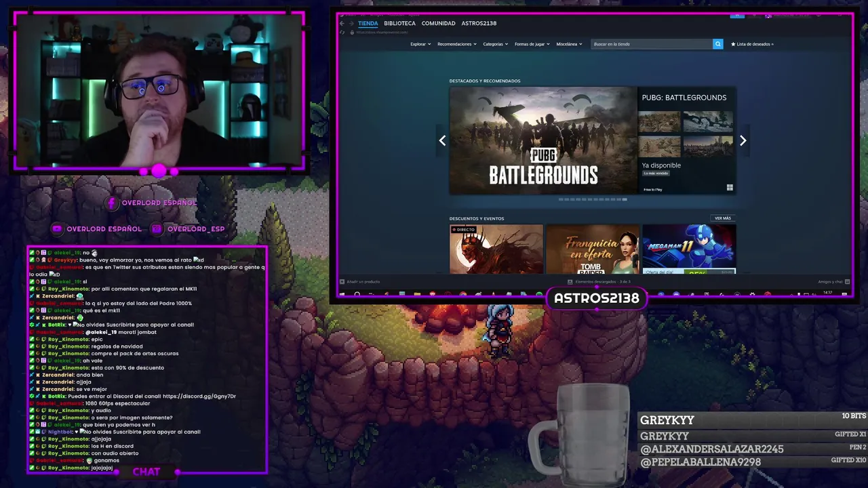Click the Steam store URL address bar
Image resolution: width=868 pixels, height=488 pixels.
[x=383, y=32]
